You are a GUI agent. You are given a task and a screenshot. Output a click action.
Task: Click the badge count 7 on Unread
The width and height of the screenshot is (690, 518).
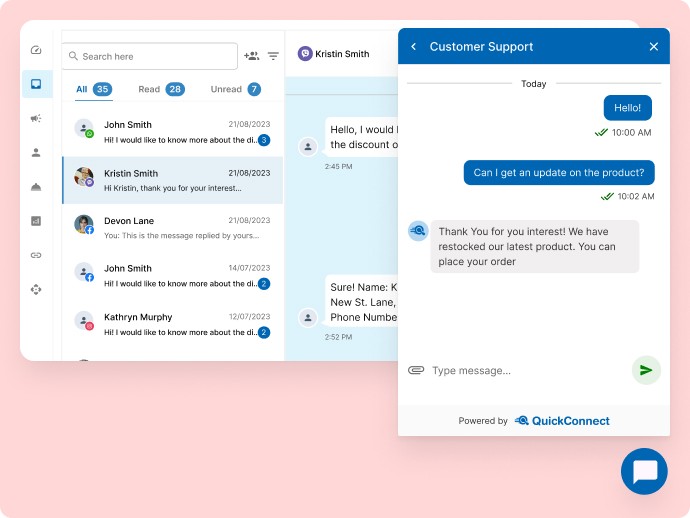coord(254,89)
